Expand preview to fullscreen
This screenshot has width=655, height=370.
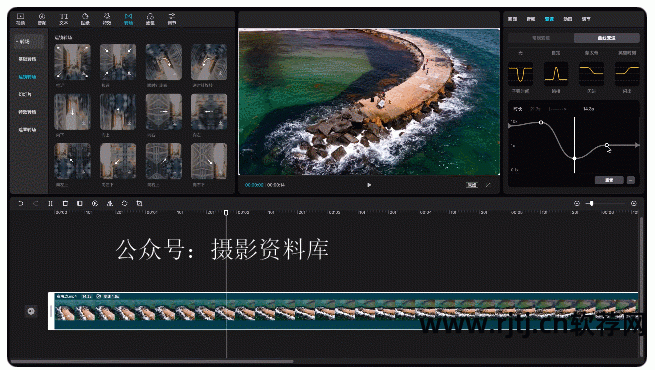[488, 185]
